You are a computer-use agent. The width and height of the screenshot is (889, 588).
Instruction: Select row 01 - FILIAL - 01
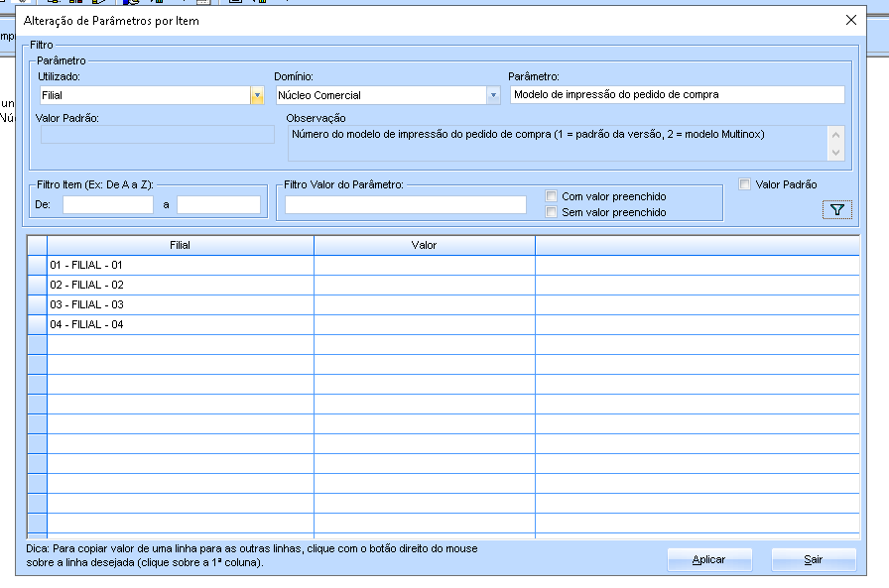[180, 266]
